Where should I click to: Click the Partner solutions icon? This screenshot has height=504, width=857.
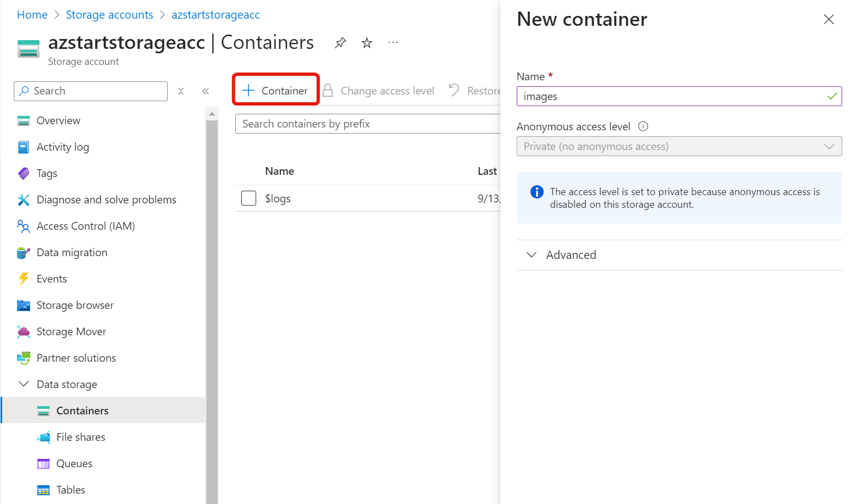click(24, 358)
